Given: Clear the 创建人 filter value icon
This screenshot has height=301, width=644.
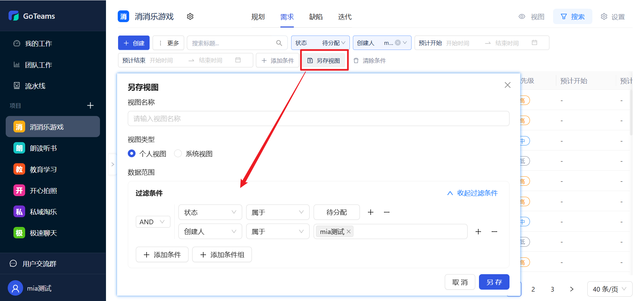Looking at the screenshot, I should pyautogui.click(x=398, y=43).
